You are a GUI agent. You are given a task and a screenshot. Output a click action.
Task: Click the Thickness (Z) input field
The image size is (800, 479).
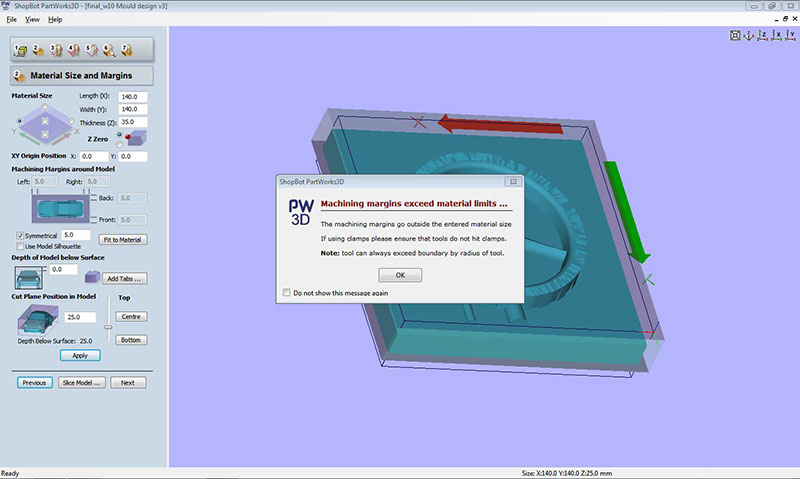(133, 122)
